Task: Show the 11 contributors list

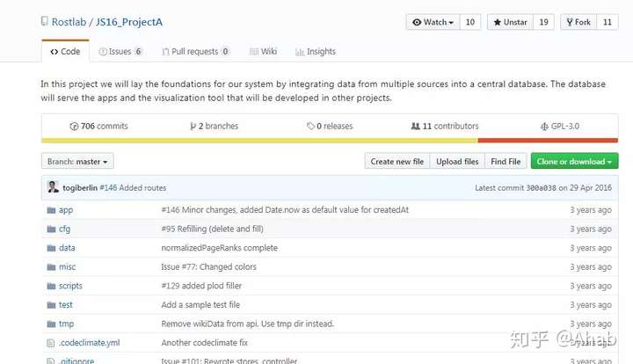Action: [x=445, y=126]
